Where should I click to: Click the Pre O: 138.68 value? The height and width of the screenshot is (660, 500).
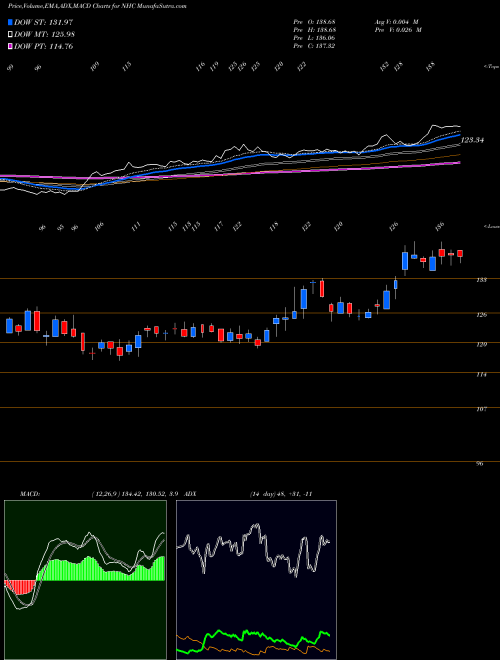(x=314, y=22)
